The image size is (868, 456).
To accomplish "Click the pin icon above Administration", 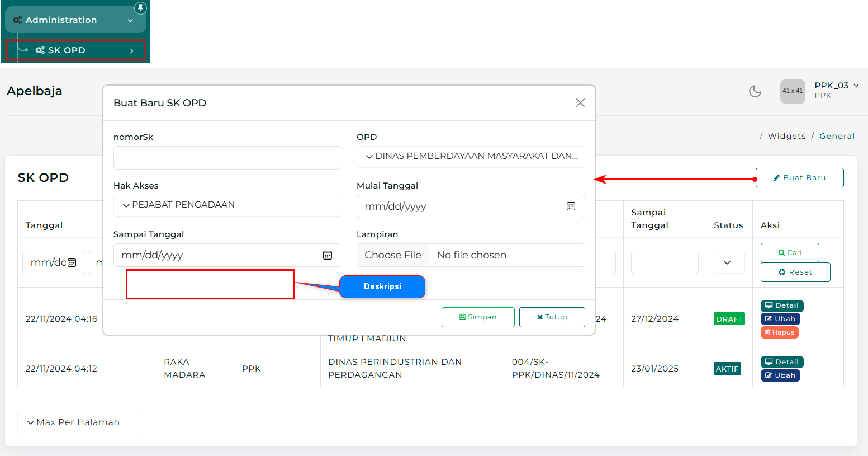I will pos(140,8).
